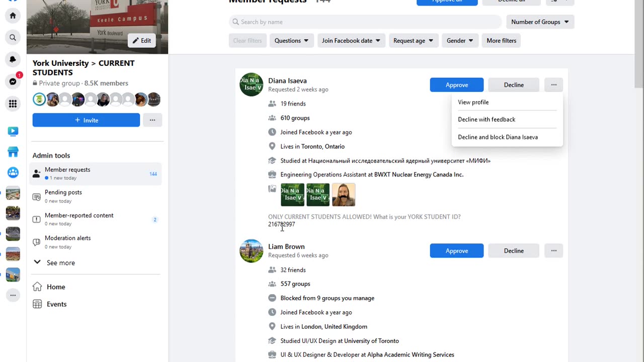This screenshot has width=644, height=362.
Task: Click the Clear filters button
Action: 248,41
